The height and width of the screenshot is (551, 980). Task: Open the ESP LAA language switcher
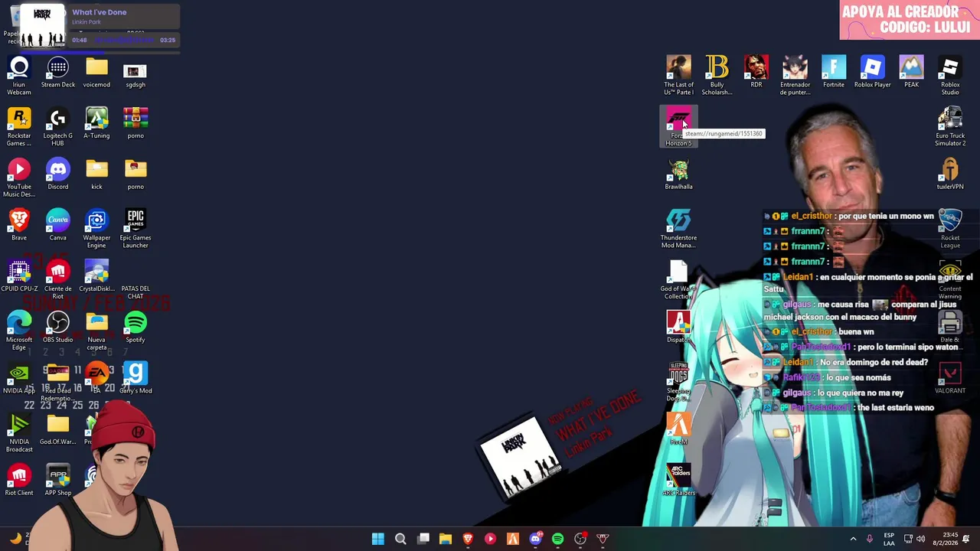(889, 539)
